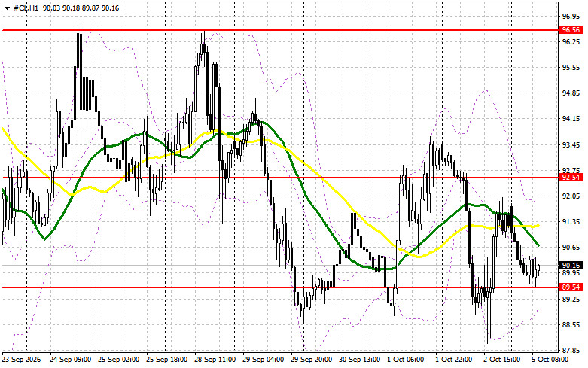The height and width of the screenshot is (368, 588).
Task: Select the 92.05 price axis value
Action: (x=571, y=196)
